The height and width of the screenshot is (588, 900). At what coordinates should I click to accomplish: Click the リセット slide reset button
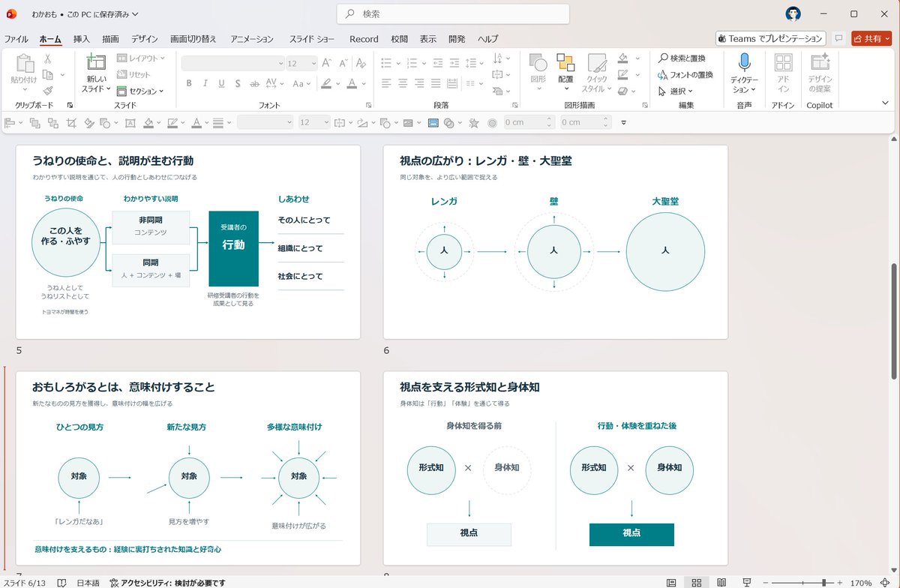coord(134,74)
